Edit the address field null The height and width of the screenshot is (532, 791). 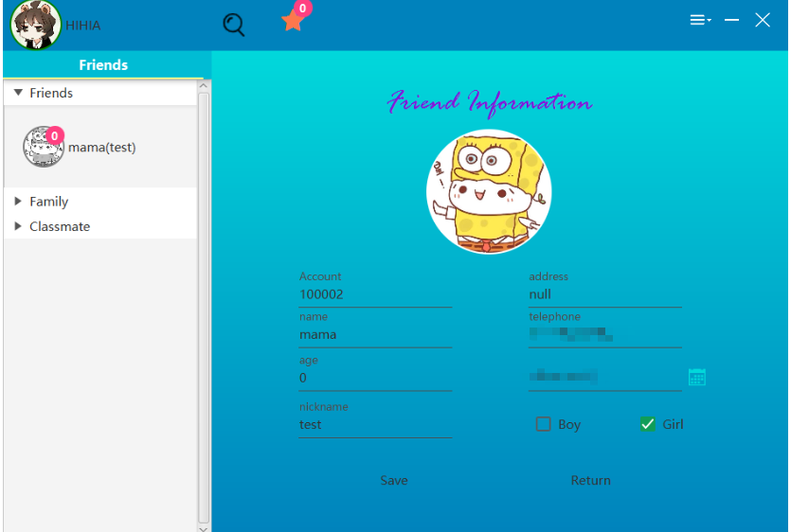[604, 294]
